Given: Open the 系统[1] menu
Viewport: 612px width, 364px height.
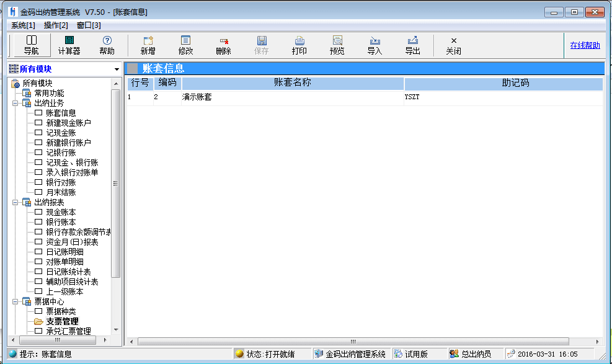Looking at the screenshot, I should (23, 25).
